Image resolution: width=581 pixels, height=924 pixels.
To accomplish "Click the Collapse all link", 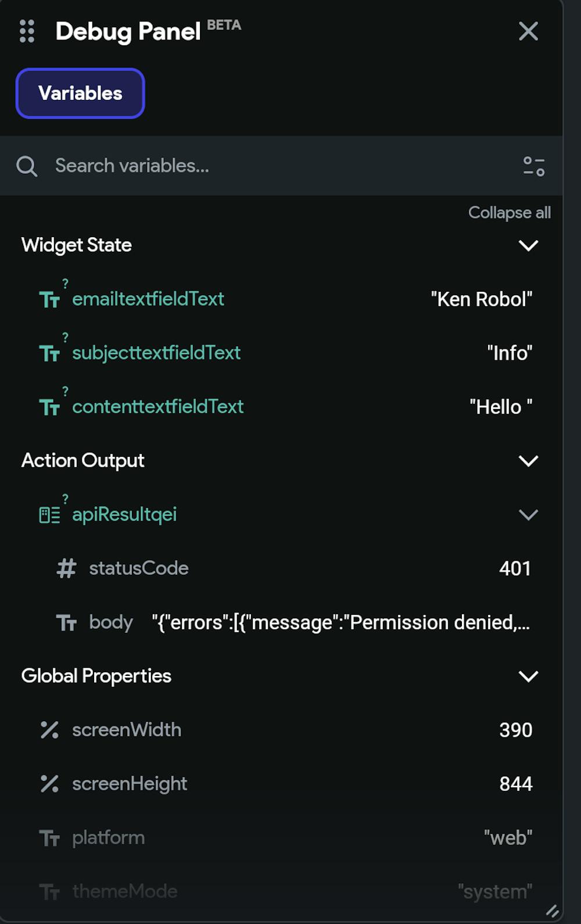I will pos(509,213).
